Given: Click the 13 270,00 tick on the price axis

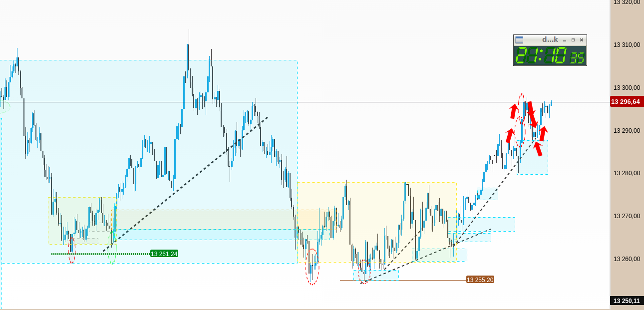Looking at the screenshot, I should click(x=627, y=216).
